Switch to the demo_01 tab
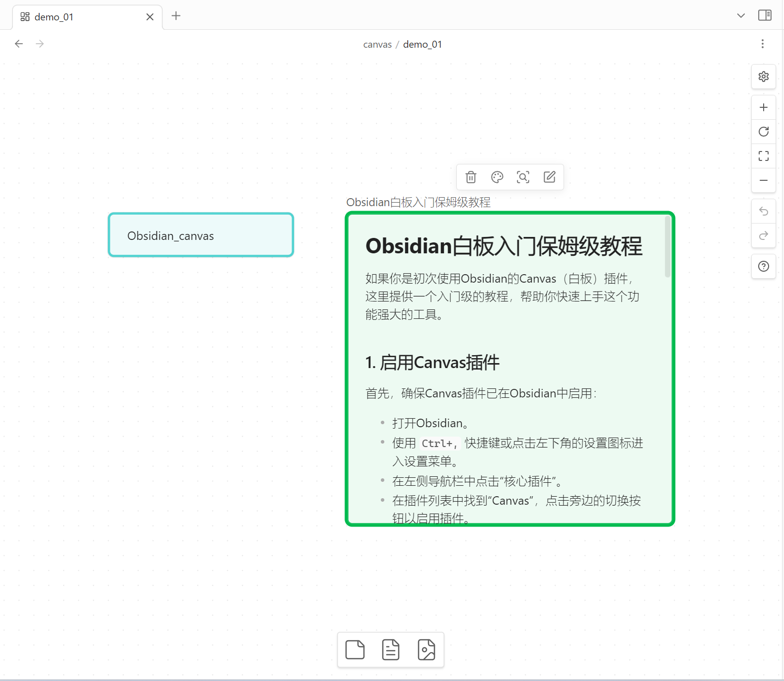The height and width of the screenshot is (681, 784). [87, 17]
